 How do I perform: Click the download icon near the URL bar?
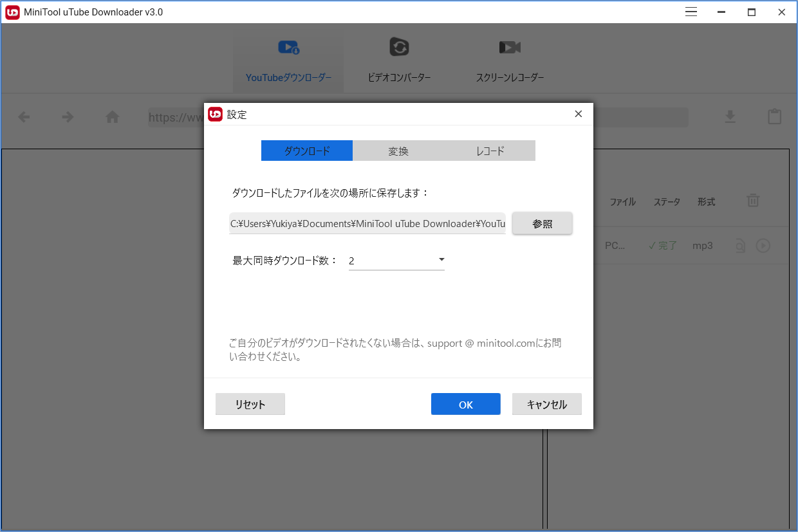coord(730,116)
